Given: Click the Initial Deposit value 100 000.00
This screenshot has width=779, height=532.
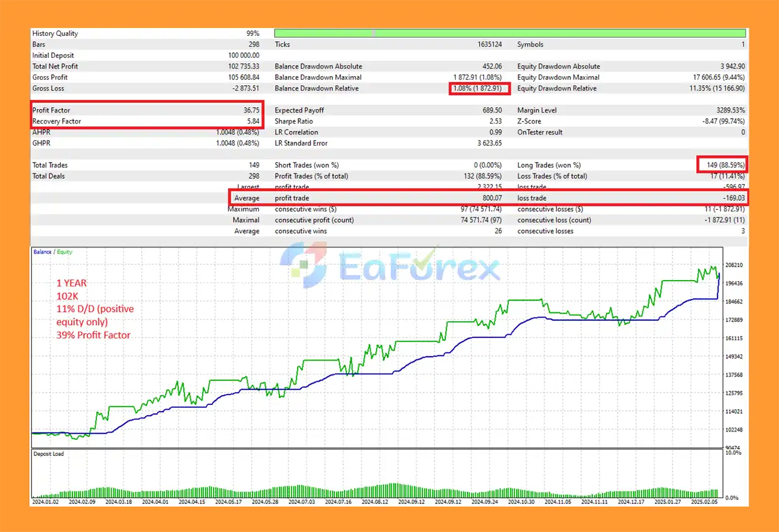Looking at the screenshot, I should [x=243, y=55].
